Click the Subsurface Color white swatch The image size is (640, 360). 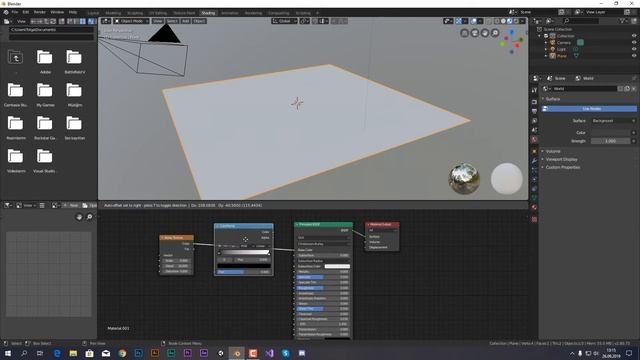pos(337,266)
